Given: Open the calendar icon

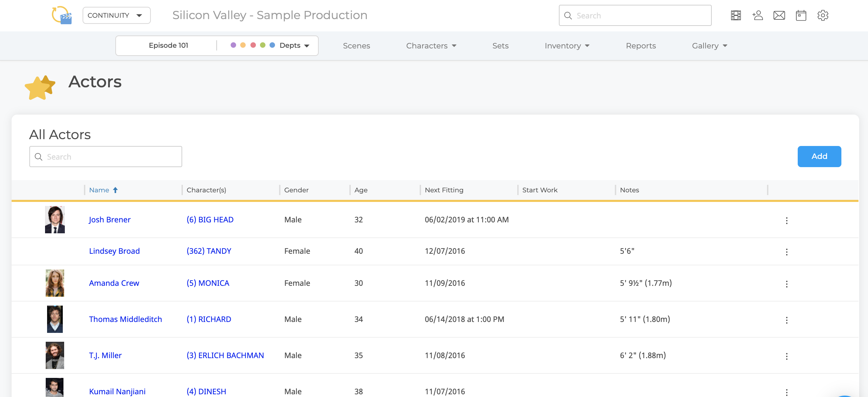Looking at the screenshot, I should pos(801,15).
